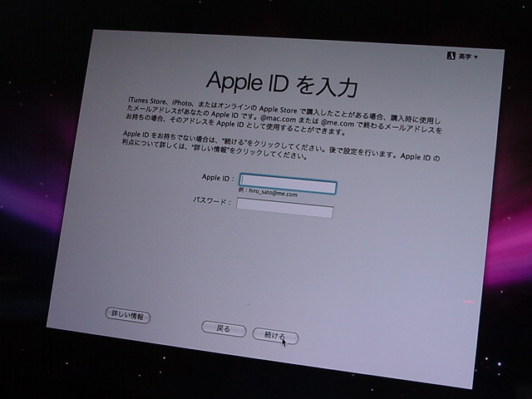This screenshot has width=532, height=399.
Task: Click the example text hiro_sato@me.com
Action: 273,192
